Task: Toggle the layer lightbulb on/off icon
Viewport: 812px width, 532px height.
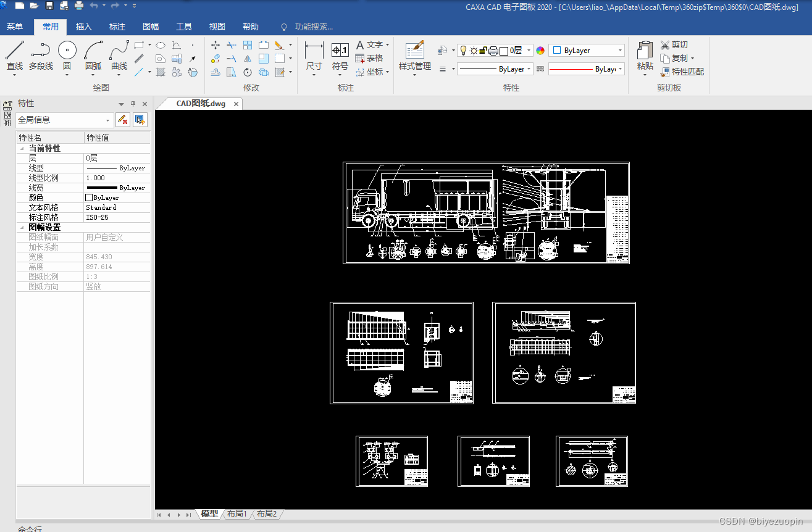Action: [463, 51]
